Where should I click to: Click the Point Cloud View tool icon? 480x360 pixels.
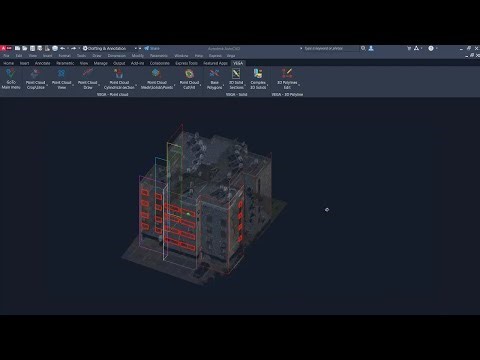coord(61,74)
